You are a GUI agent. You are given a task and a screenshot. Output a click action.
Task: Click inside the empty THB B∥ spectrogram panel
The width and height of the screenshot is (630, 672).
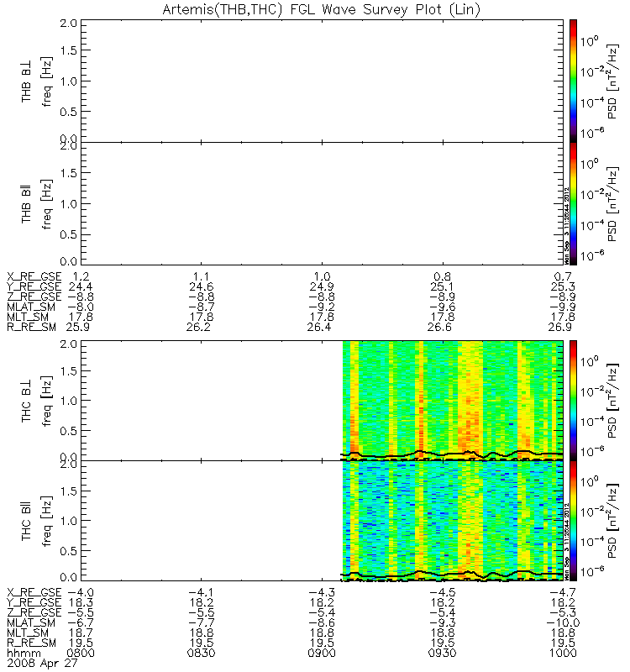click(322, 203)
